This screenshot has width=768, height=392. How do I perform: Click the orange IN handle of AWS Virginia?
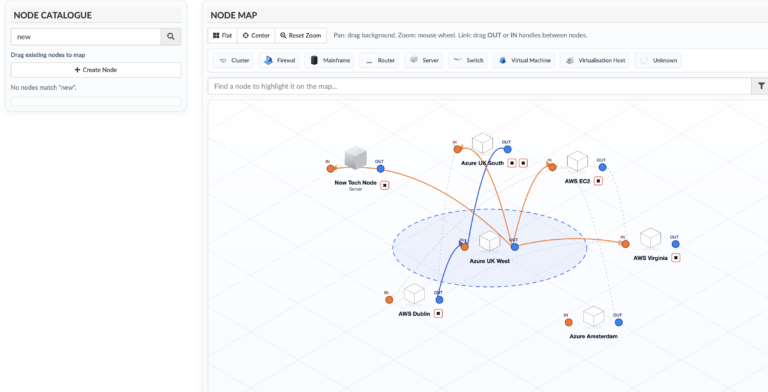point(625,244)
